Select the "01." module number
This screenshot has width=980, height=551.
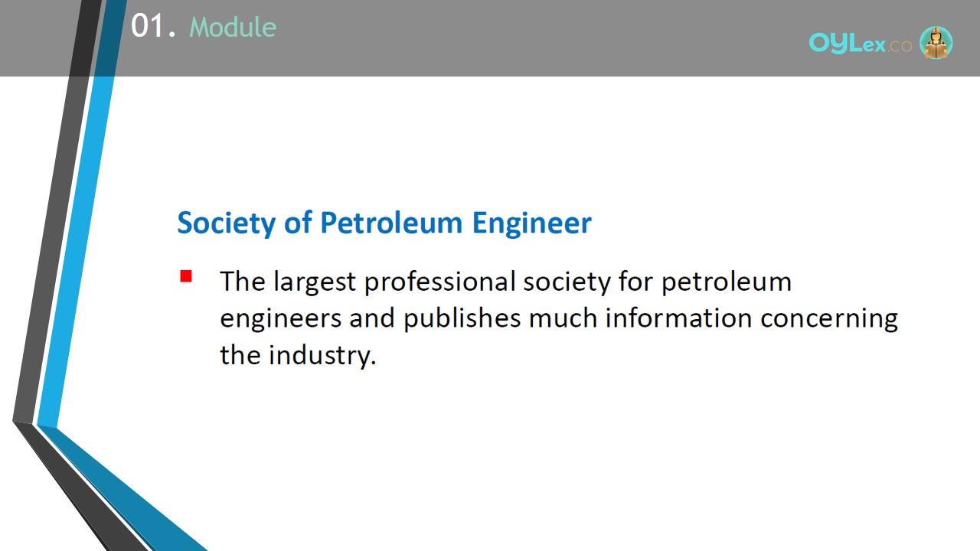tap(154, 27)
